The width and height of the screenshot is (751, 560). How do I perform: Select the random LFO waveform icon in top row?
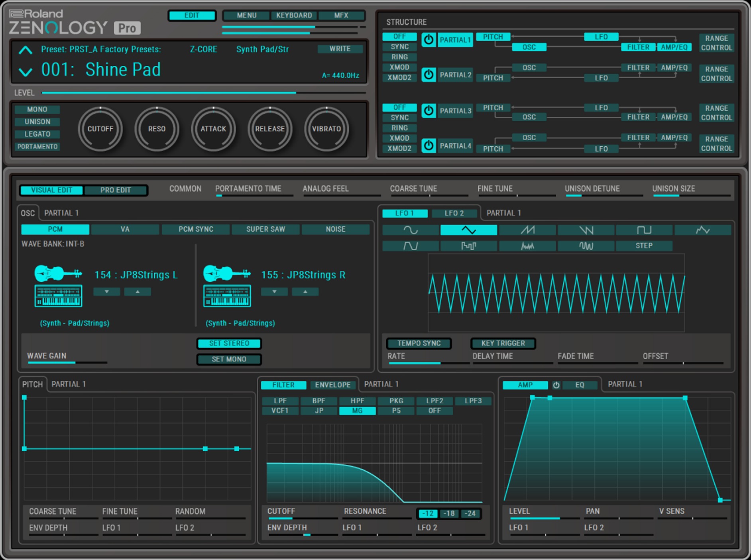coord(703,230)
